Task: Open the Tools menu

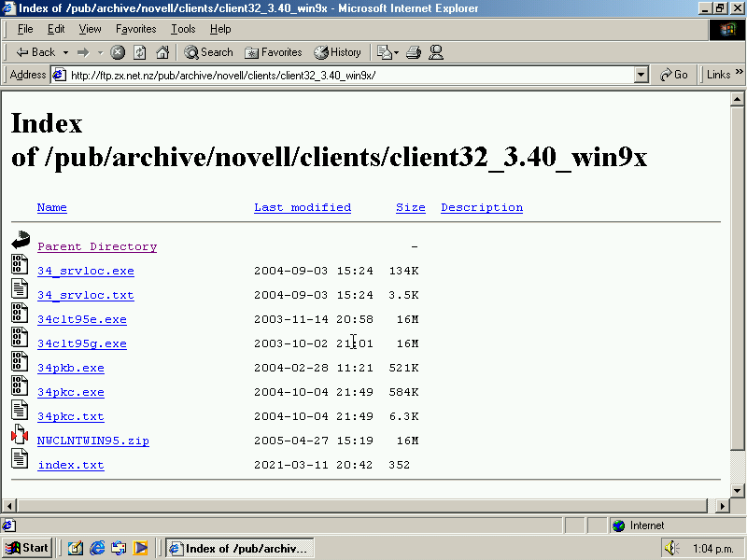Action: 183,29
